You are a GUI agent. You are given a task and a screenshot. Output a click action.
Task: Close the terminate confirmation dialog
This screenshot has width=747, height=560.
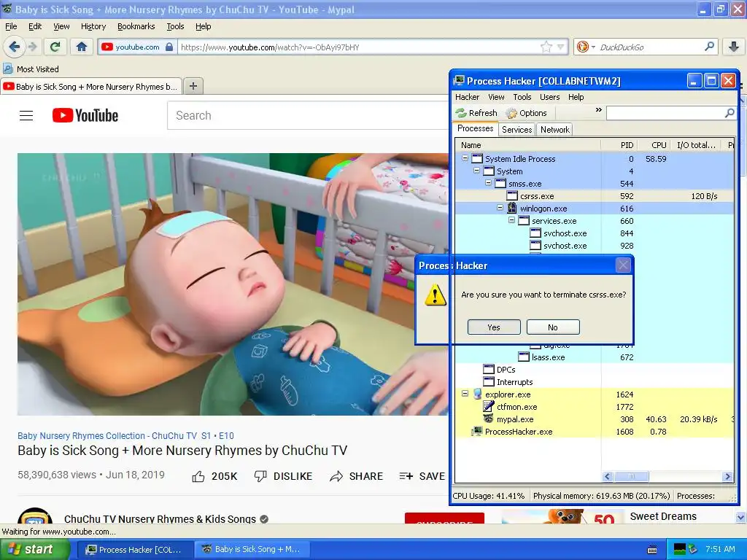(x=623, y=265)
